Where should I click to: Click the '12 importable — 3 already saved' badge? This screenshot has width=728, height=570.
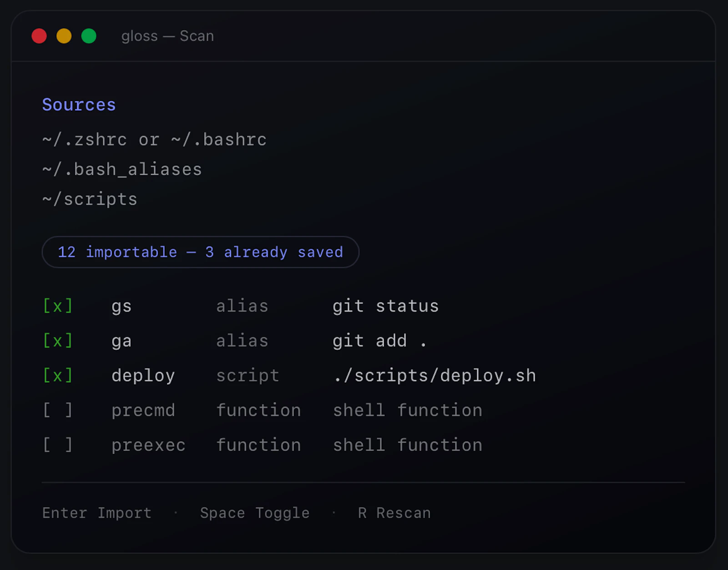click(x=200, y=252)
